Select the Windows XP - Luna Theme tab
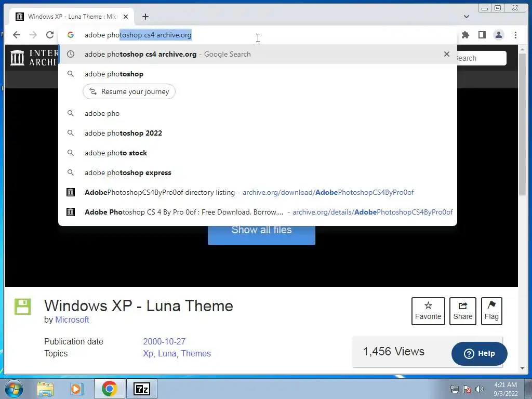532x399 pixels. pos(72,16)
